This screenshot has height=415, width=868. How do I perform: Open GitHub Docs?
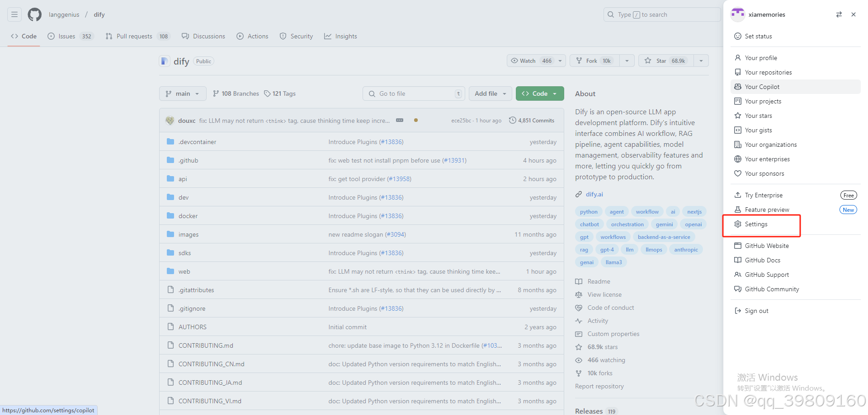coord(796,260)
